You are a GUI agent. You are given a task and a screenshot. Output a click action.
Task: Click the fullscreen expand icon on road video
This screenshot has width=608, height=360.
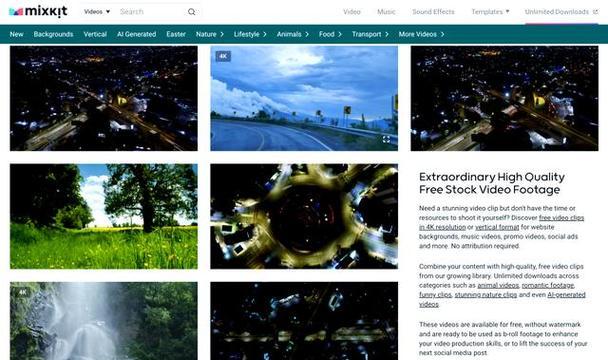pyautogui.click(x=386, y=139)
